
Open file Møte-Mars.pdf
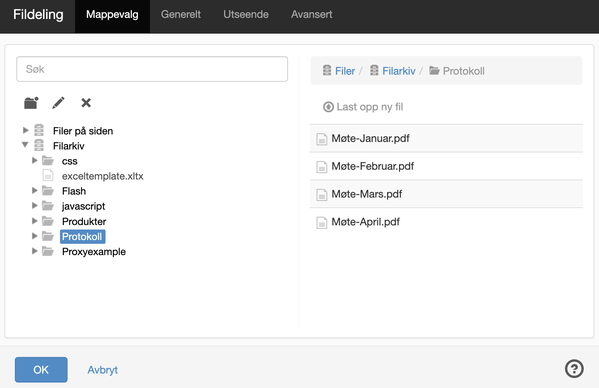click(367, 194)
